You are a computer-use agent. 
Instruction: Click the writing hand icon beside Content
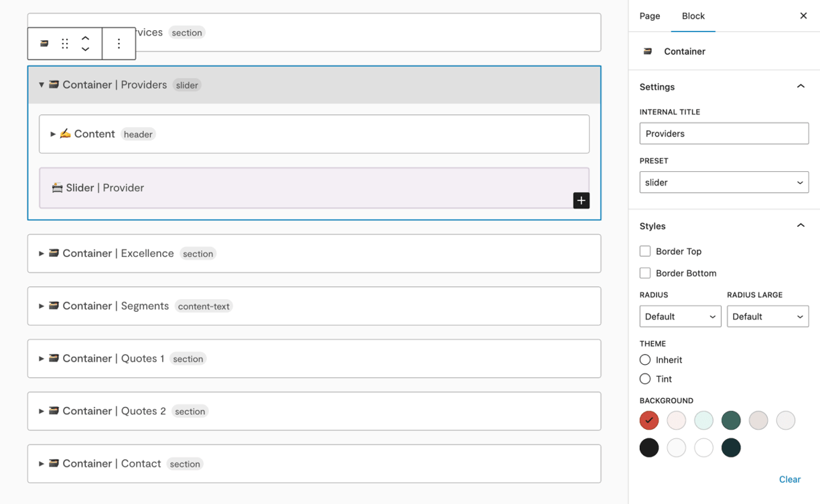coord(65,134)
